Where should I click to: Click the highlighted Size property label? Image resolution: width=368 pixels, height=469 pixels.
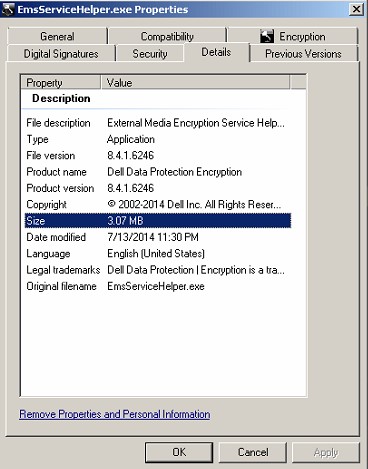(x=36, y=221)
